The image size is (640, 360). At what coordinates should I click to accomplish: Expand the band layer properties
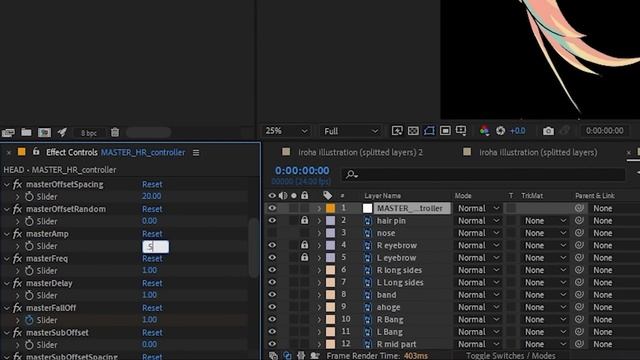point(319,295)
